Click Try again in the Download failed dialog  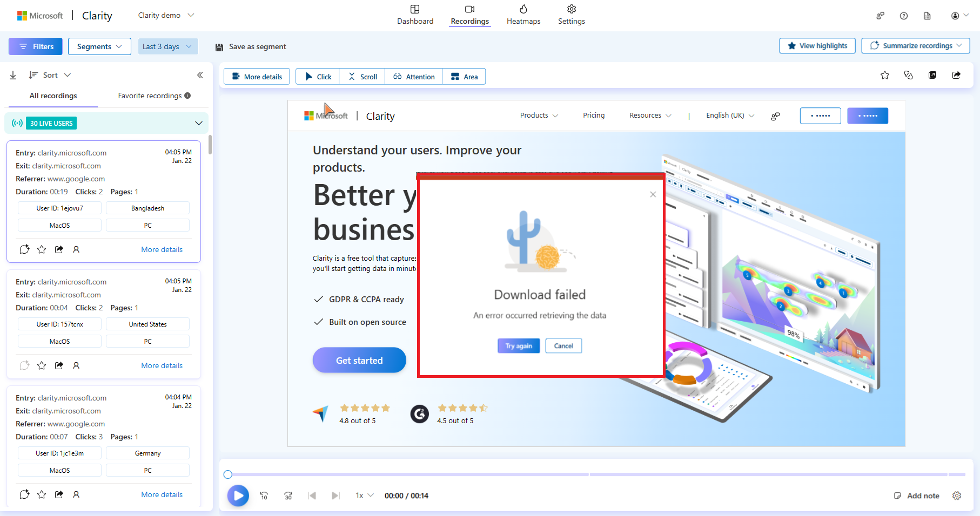point(519,346)
